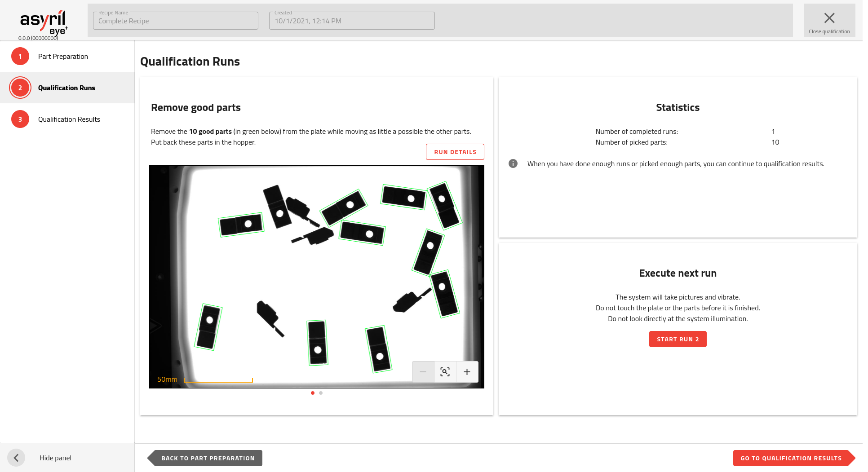Click the asyril eye+ logo

44,22
